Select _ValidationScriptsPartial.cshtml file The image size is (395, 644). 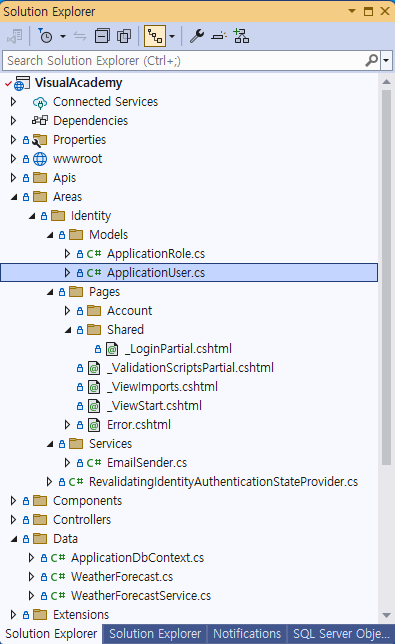coord(191,368)
